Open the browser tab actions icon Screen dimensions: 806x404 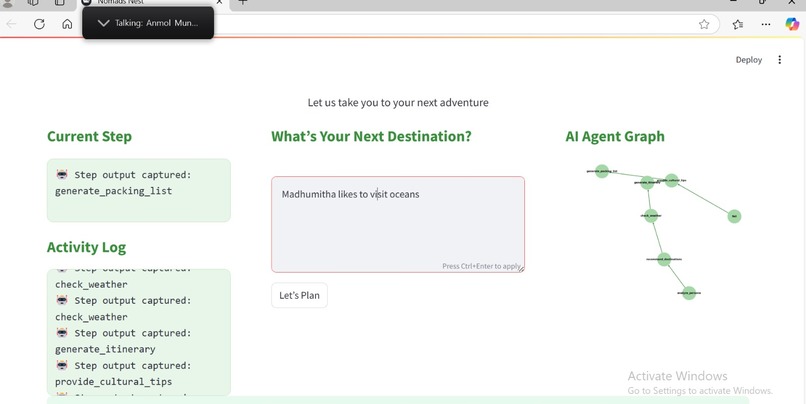click(x=60, y=2)
